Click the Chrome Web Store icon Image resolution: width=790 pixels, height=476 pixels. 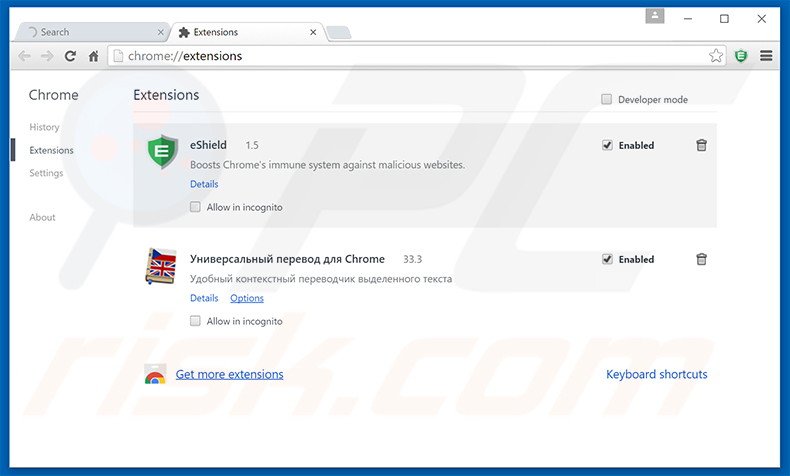point(155,374)
